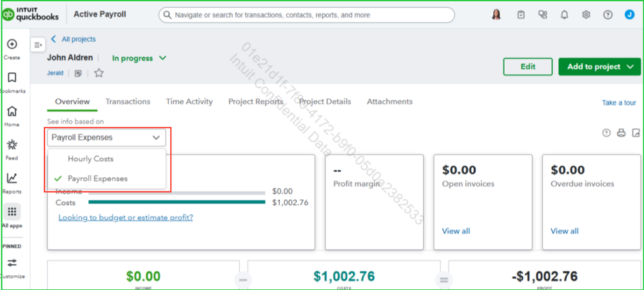Click the Create plus icon
The image size is (644, 290).
(x=12, y=44)
